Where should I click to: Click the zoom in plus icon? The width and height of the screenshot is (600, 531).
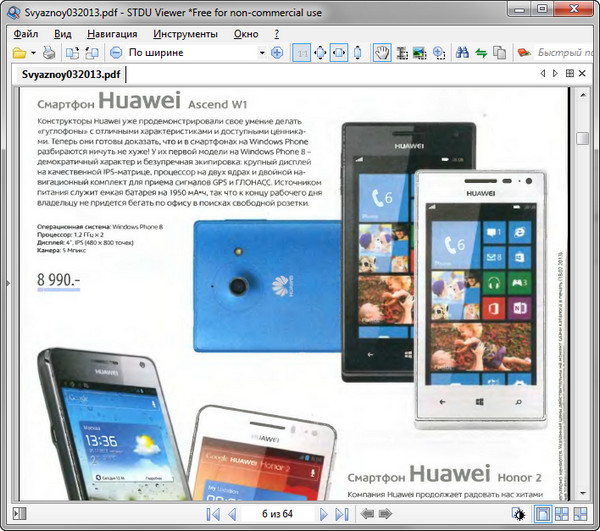point(277,52)
